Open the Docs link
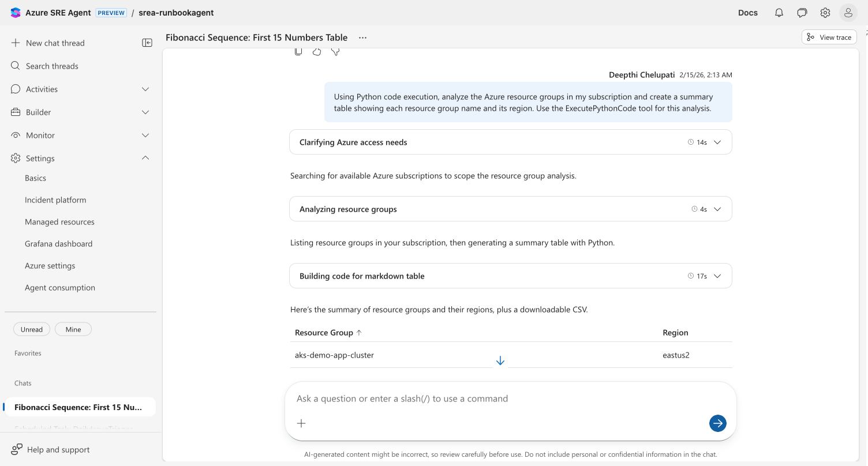The height and width of the screenshot is (466, 868). [748, 13]
